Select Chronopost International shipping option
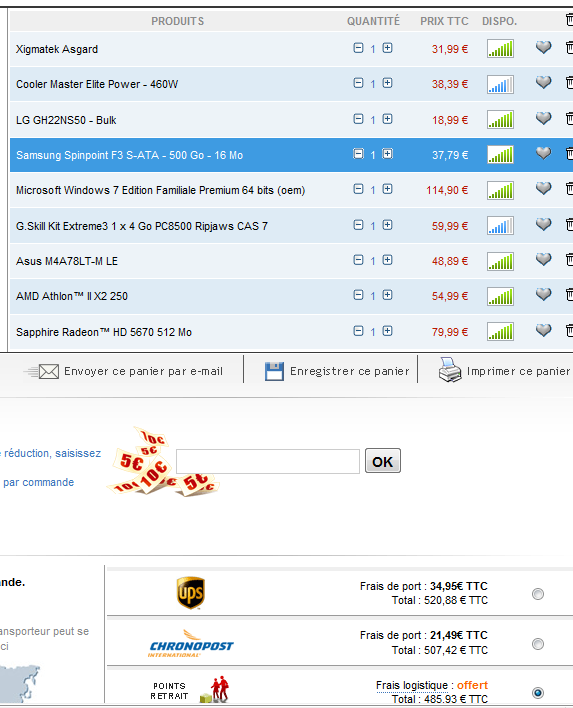This screenshot has height=708, width=573. pos(537,644)
